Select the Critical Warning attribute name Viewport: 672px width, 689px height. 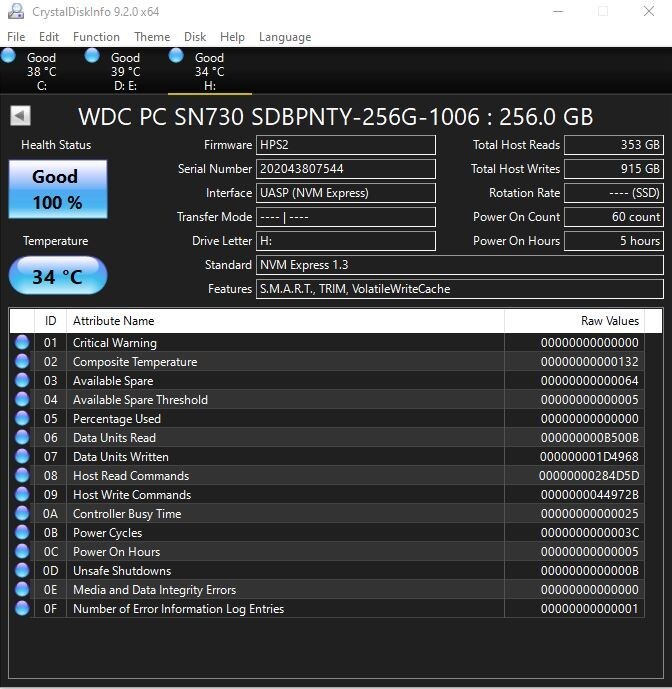(x=115, y=343)
